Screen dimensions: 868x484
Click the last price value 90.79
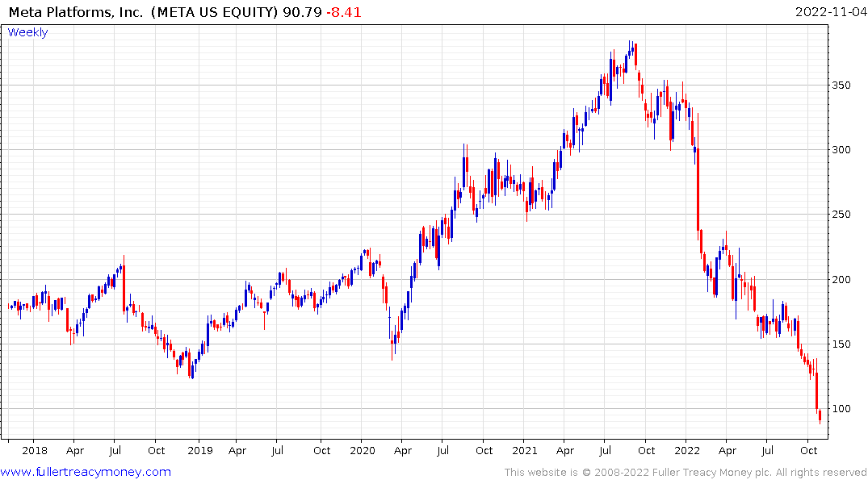302,11
